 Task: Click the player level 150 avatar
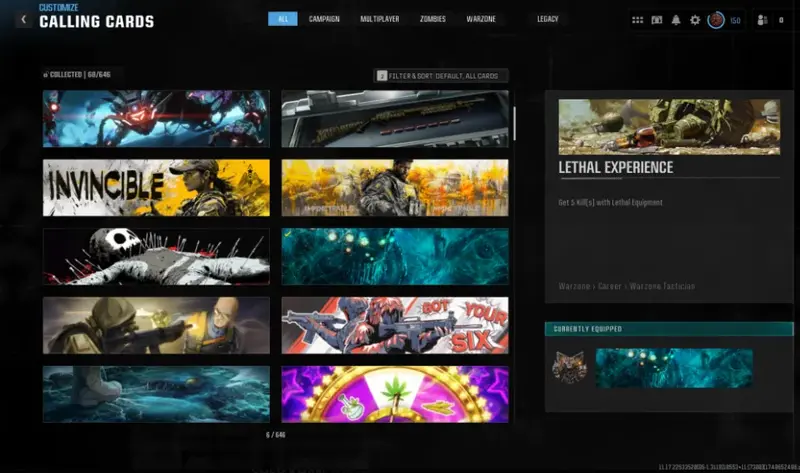[x=716, y=19]
